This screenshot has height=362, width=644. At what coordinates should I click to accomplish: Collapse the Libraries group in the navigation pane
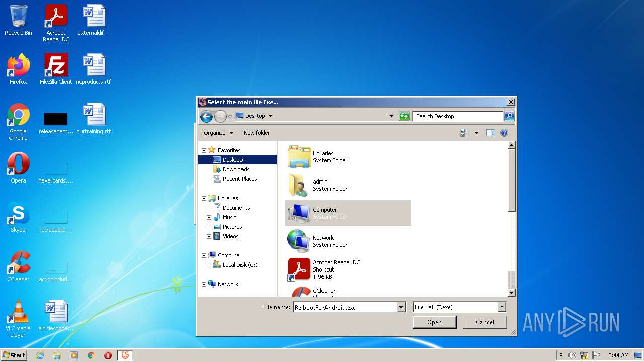coord(204,198)
